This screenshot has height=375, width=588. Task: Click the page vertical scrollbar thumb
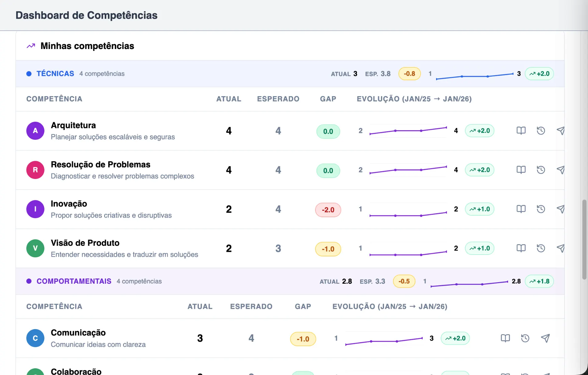tap(584, 240)
